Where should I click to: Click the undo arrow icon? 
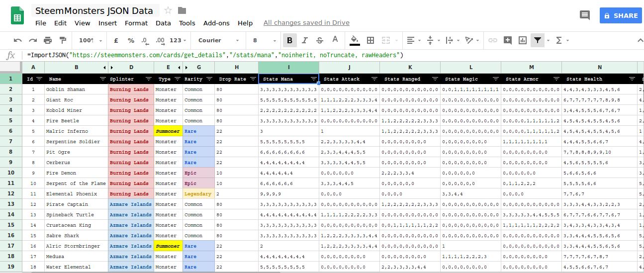(18, 40)
